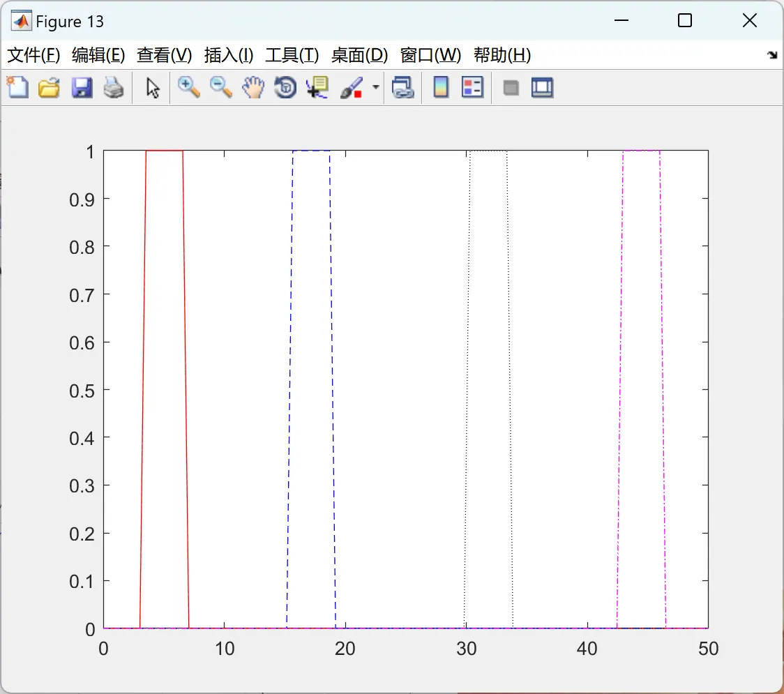Click the Link Plot icon
Screen dimensions: 784x694
point(402,87)
